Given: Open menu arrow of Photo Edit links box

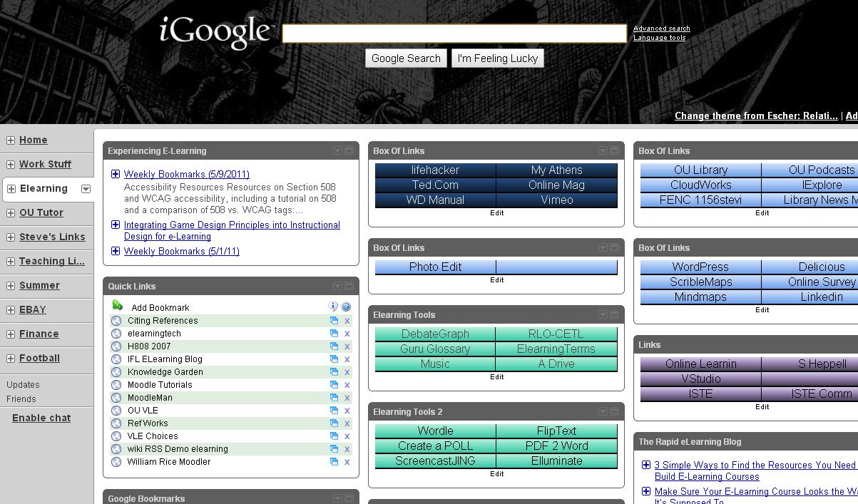Looking at the screenshot, I should (x=603, y=248).
